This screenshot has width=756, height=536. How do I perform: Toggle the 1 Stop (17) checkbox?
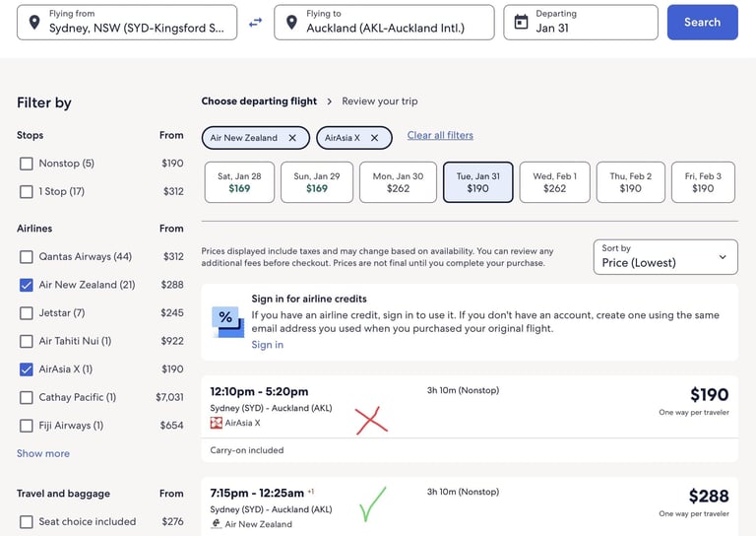click(x=26, y=191)
